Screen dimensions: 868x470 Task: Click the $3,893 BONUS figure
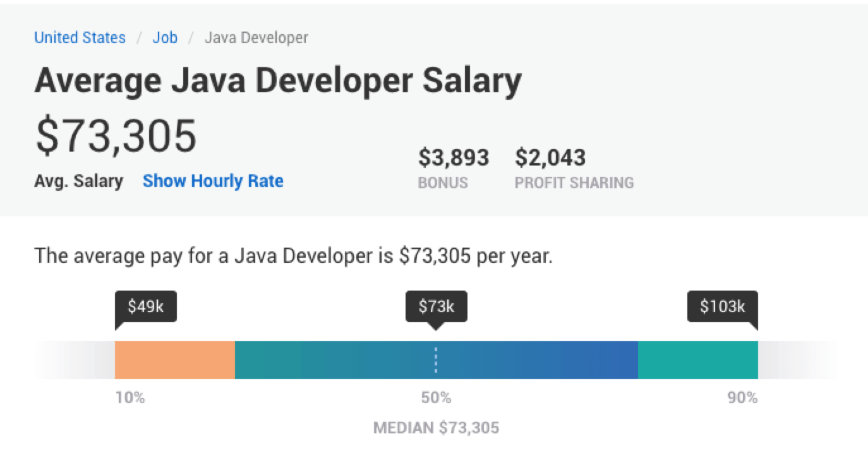point(454,157)
